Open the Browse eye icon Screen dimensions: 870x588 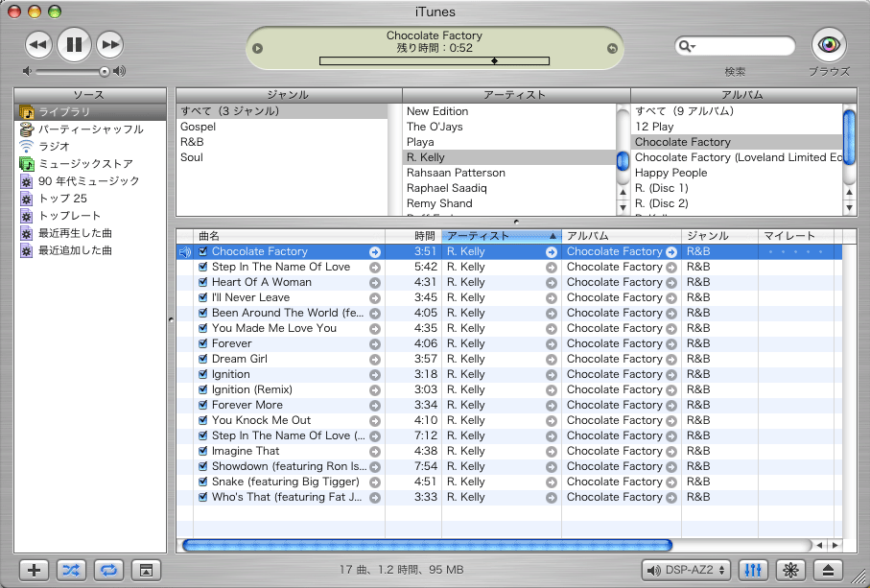coord(829,44)
